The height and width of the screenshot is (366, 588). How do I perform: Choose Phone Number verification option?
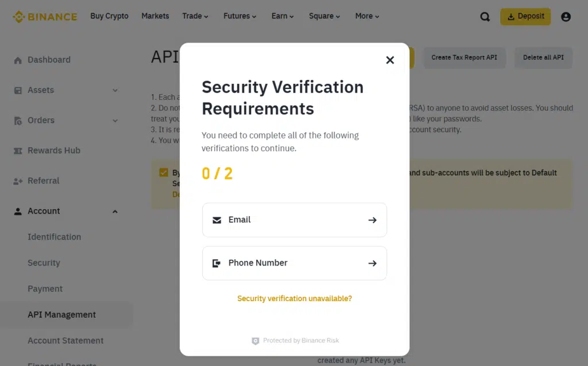coord(294,263)
